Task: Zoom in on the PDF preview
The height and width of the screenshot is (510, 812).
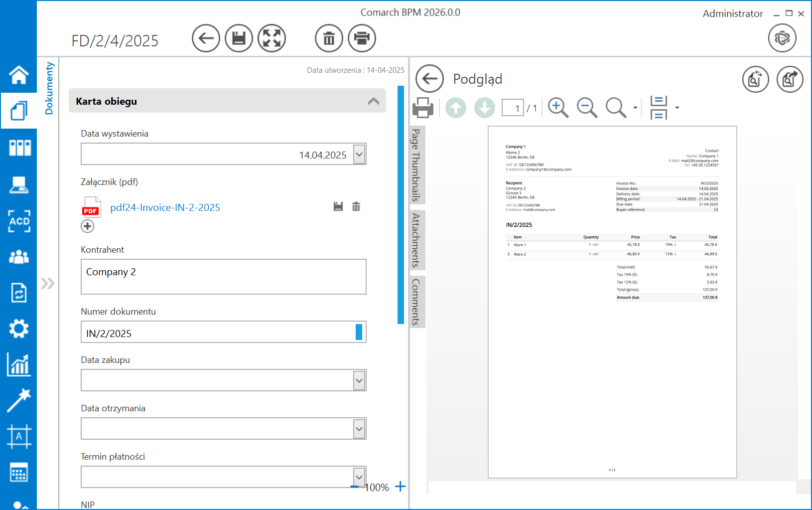Action: tap(558, 108)
